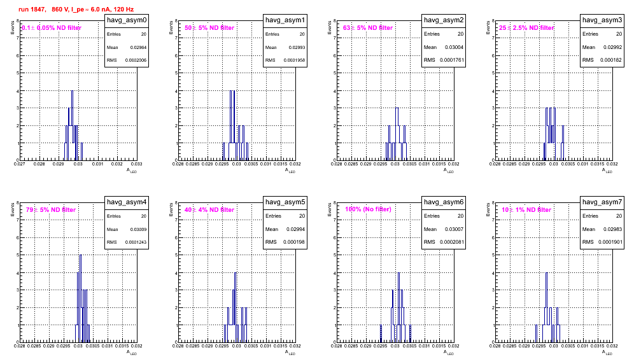Click the Events y-axis title of havg_asym4 plot
Screen dimensions: 634x364
pos(12,210)
